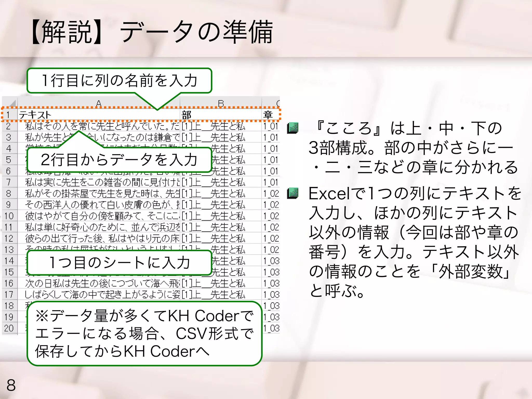Screen dimensions: 532x399
Task: Select column B header
Action: (x=221, y=103)
